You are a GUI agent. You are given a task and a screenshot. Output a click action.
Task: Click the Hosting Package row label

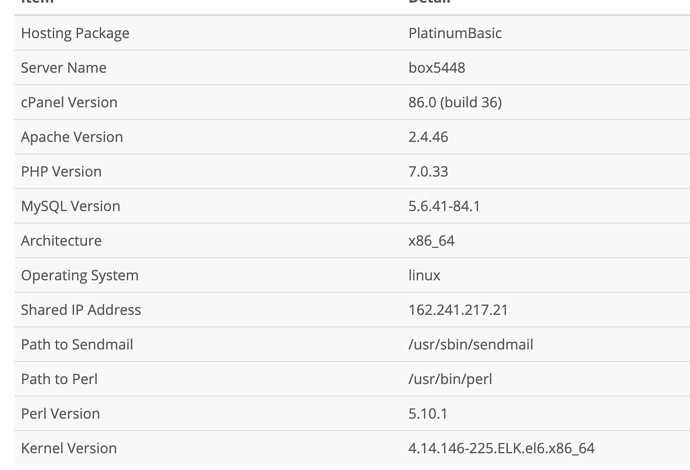pos(75,33)
